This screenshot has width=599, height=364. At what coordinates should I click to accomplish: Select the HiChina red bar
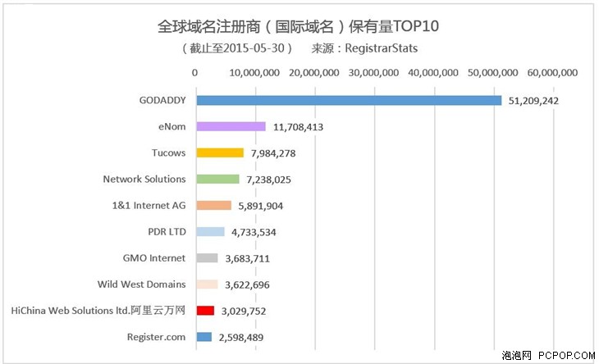(205, 311)
